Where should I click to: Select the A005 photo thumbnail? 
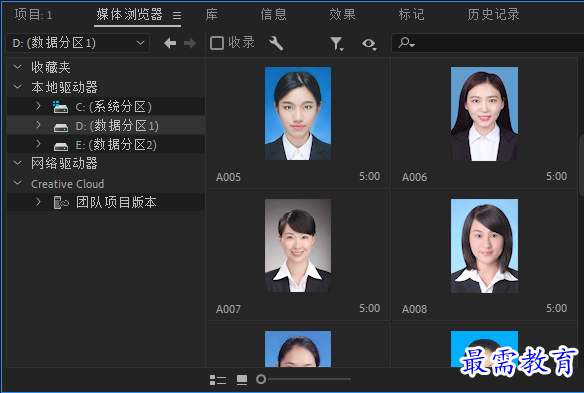(298, 114)
